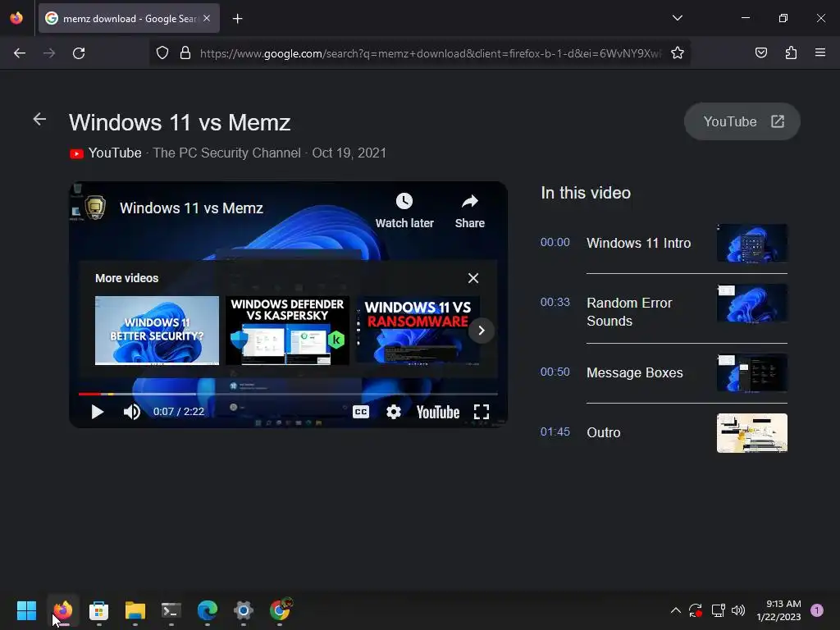Screen dimensions: 840x630
Task: Open Microsoft Edge from taskbar
Action: (208, 610)
